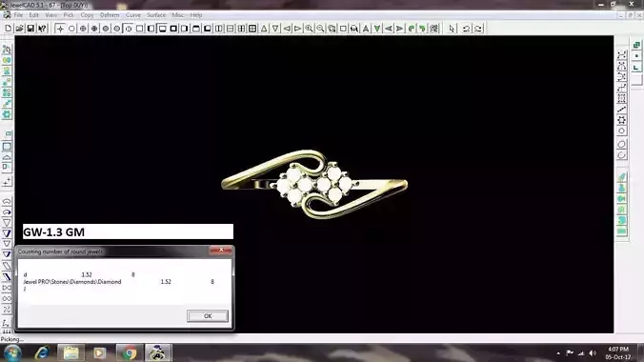Click the letter A toolbar icon
Viewport: 644px width, 362px height.
366,29
